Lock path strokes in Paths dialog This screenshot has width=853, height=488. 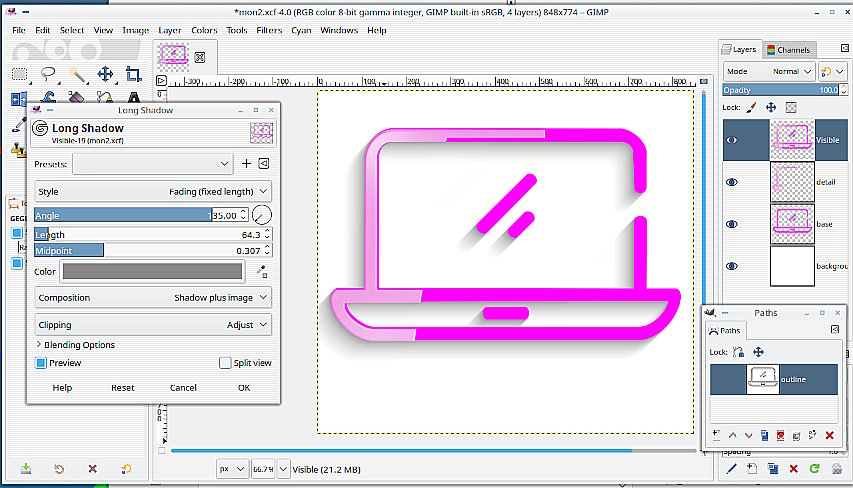tap(738, 352)
